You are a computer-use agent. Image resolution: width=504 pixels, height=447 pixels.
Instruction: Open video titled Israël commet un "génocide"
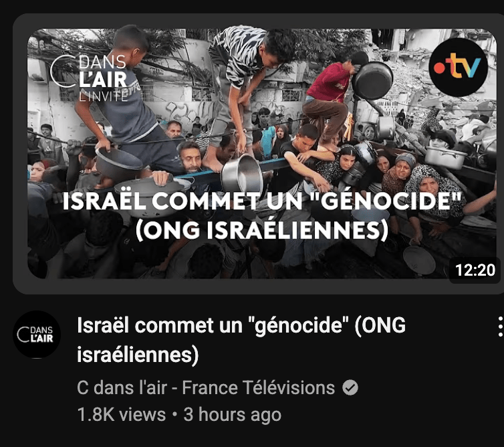[241, 339]
